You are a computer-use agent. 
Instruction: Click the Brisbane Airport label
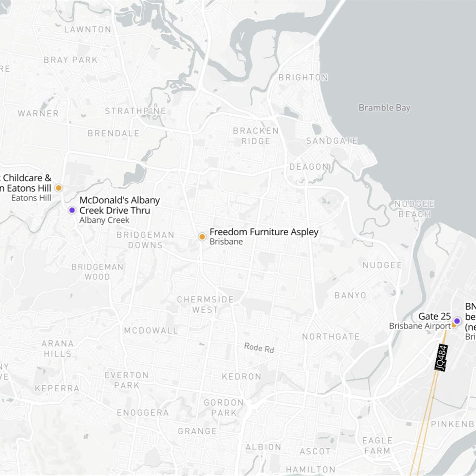click(x=420, y=326)
